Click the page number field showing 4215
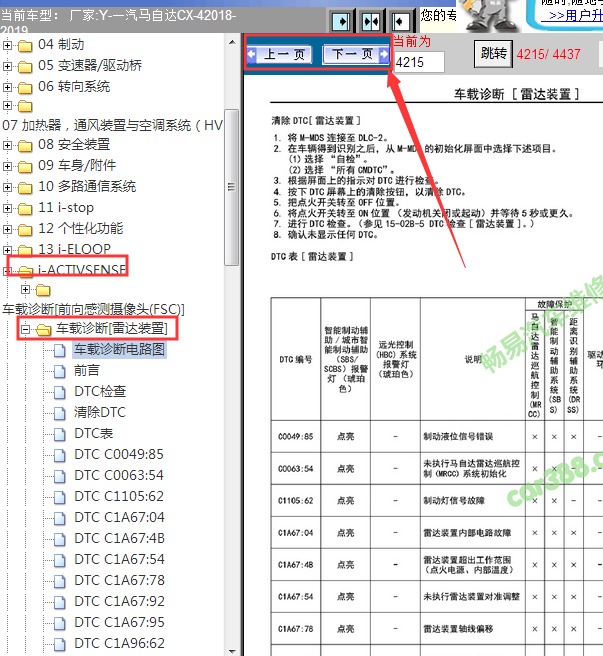 point(419,62)
